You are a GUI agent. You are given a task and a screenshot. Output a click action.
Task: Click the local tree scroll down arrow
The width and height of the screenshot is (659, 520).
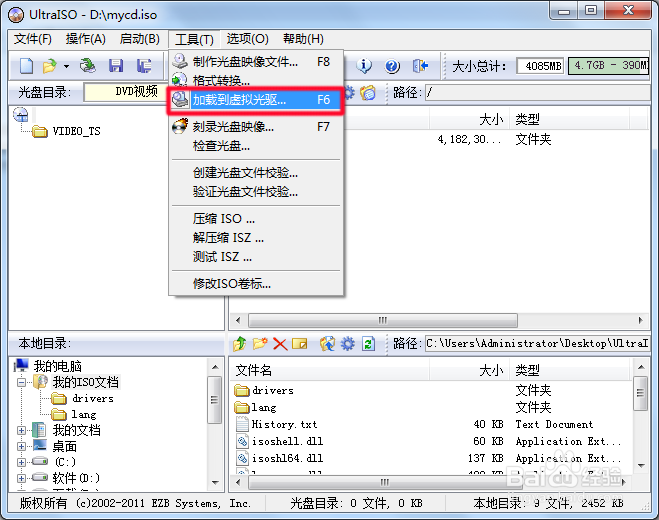coord(215,482)
